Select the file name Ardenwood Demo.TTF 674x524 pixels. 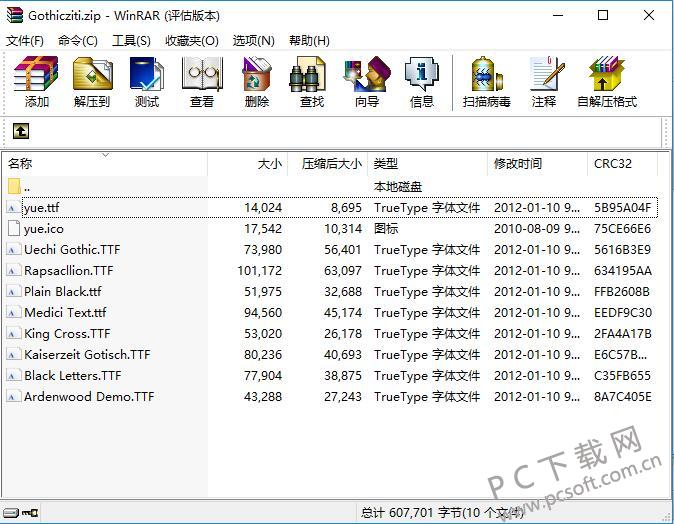pyautogui.click(x=89, y=397)
